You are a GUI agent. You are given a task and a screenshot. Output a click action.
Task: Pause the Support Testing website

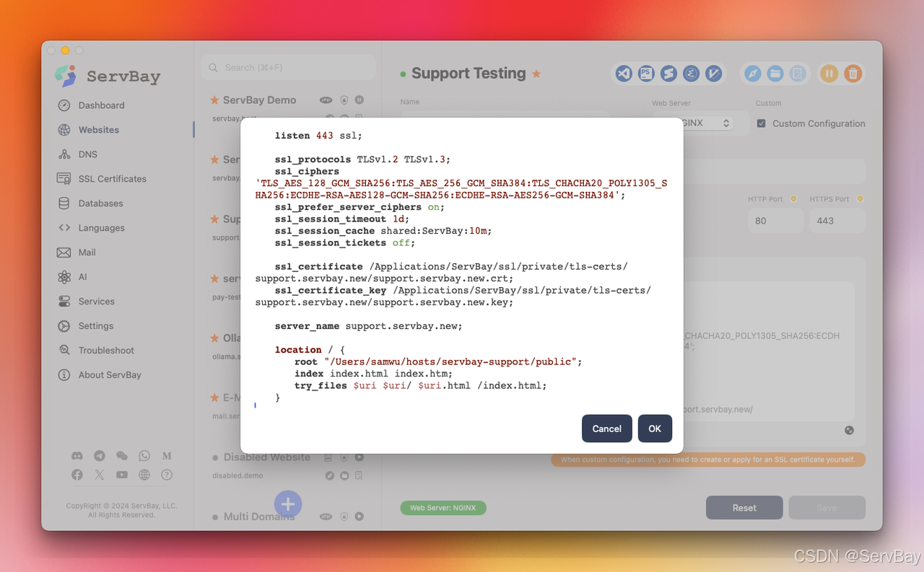pos(829,73)
